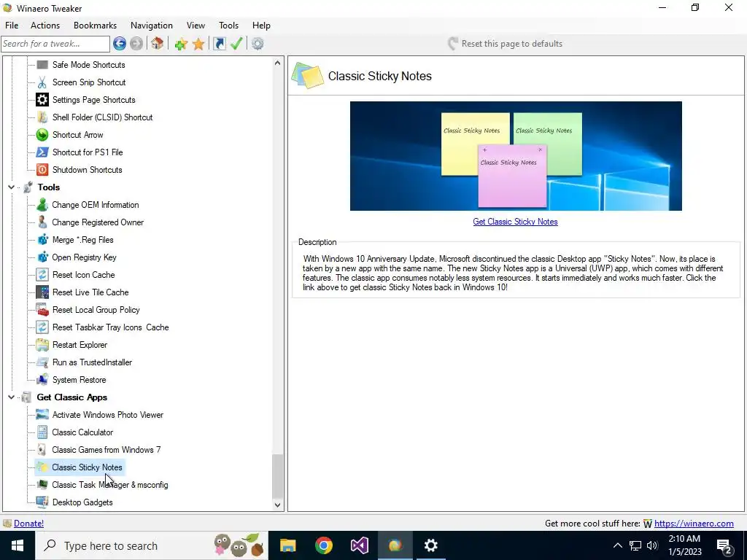The image size is (747, 560).
Task: Click the Classic Games from Windows 7 icon
Action: pyautogui.click(x=42, y=450)
